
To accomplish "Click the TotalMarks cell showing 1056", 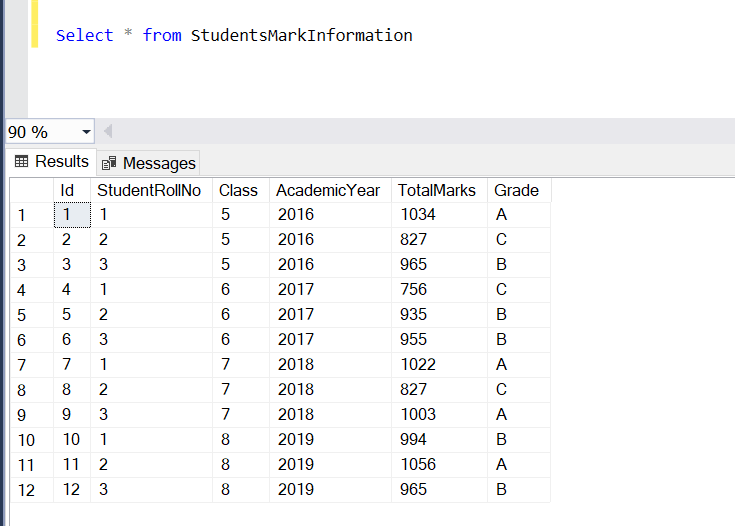I will pyautogui.click(x=418, y=465).
